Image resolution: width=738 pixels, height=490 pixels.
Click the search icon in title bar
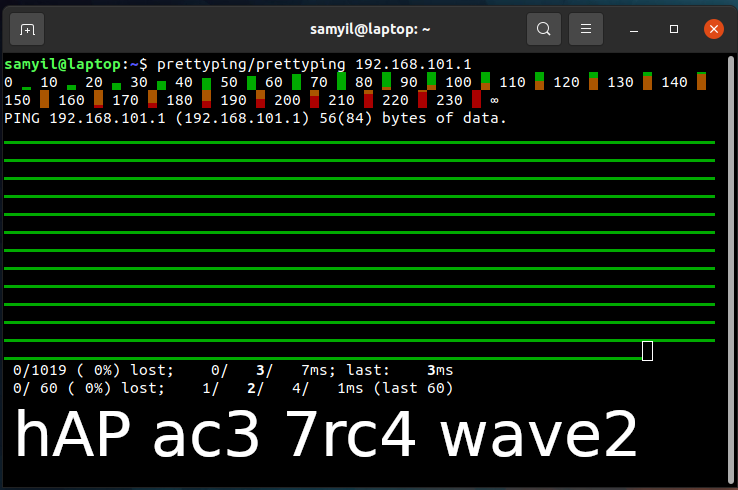[x=543, y=29]
